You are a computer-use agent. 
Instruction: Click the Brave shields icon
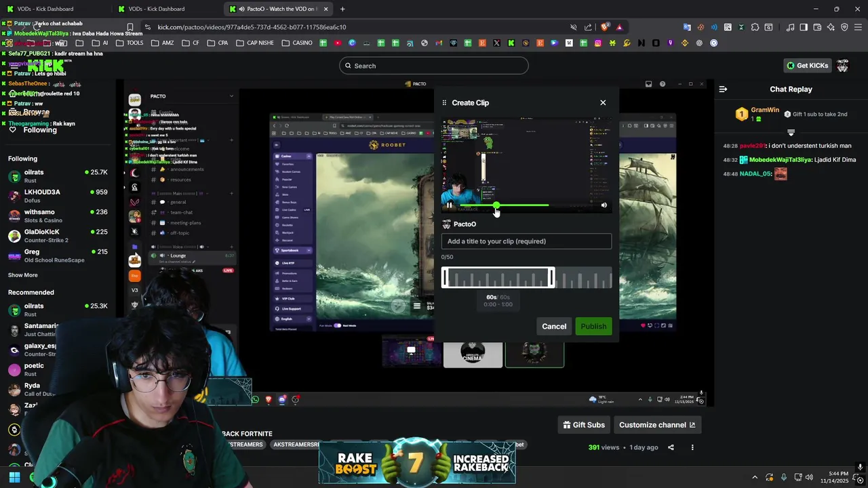[x=605, y=27]
